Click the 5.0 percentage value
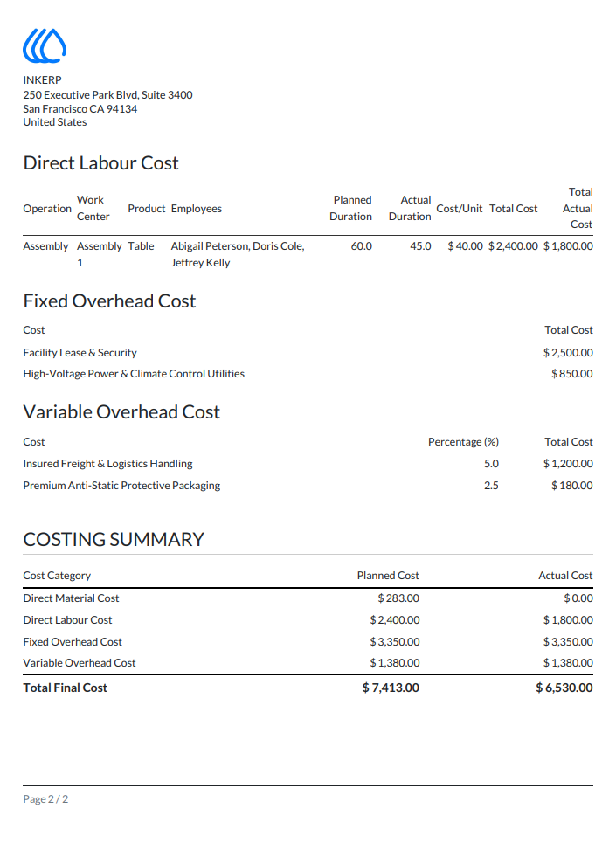Screen dimensions: 616x843 point(491,464)
